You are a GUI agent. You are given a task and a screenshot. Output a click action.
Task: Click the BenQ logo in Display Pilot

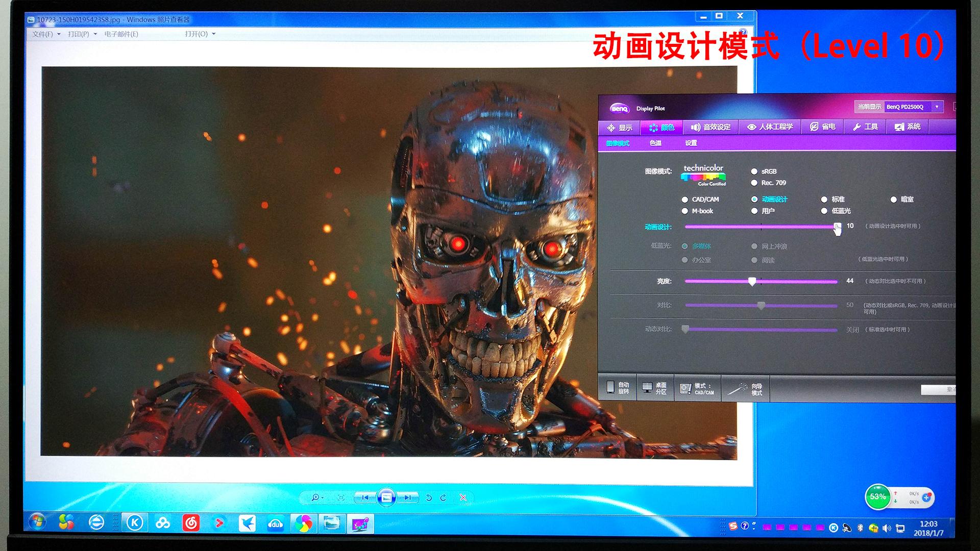[620, 108]
